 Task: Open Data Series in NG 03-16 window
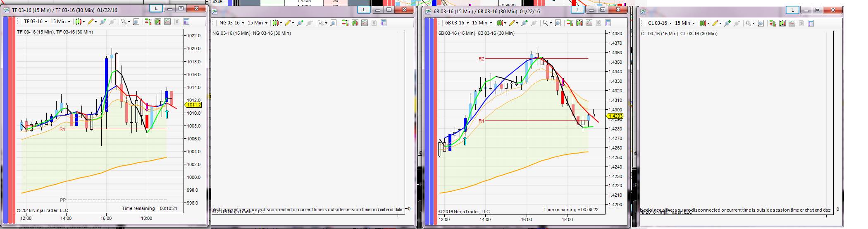point(355,23)
